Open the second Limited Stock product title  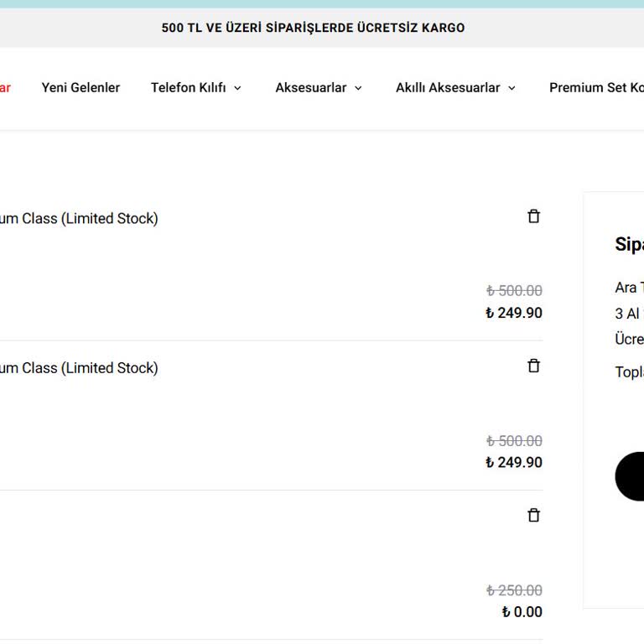pos(78,367)
